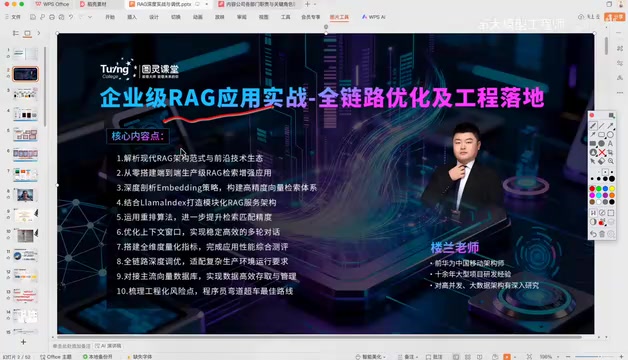This screenshot has height=360, width=628.
Task: Click 本地备份开 in status bar
Action: [x=98, y=356]
